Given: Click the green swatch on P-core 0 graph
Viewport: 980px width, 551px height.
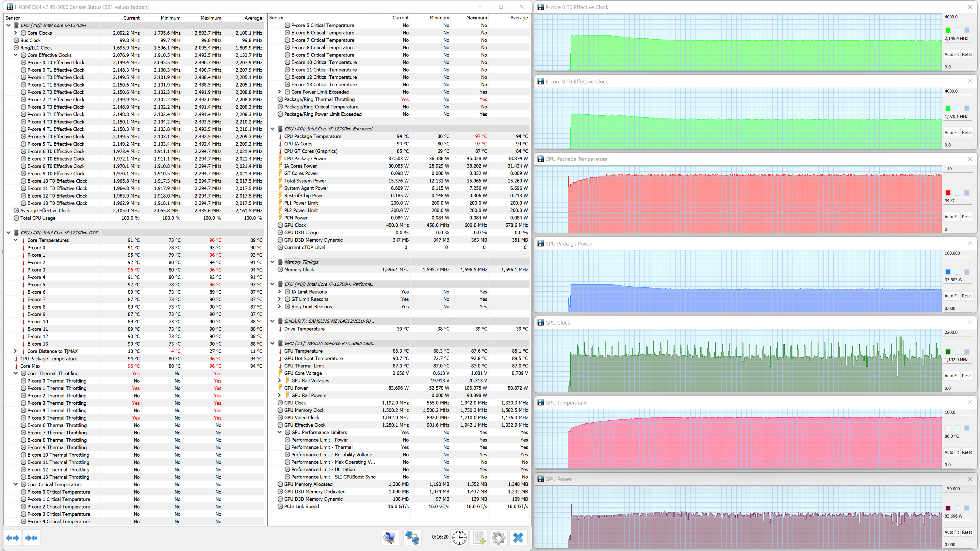Looking at the screenshot, I should coord(948,30).
